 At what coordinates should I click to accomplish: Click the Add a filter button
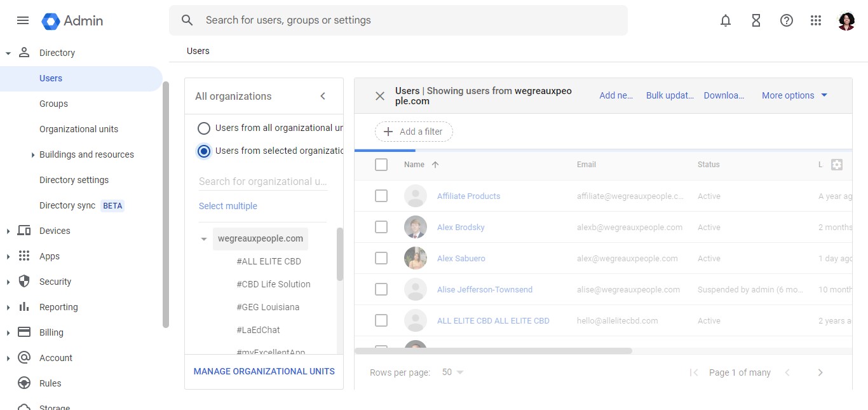point(414,132)
